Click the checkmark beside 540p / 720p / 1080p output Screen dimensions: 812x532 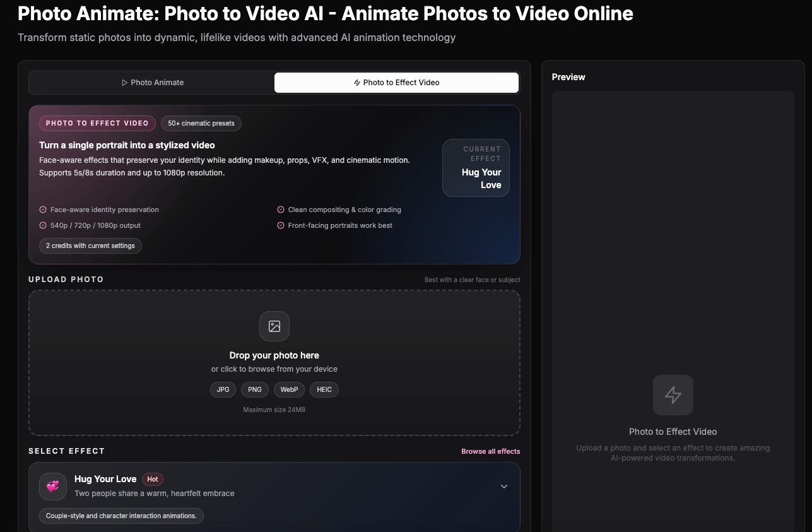[43, 225]
